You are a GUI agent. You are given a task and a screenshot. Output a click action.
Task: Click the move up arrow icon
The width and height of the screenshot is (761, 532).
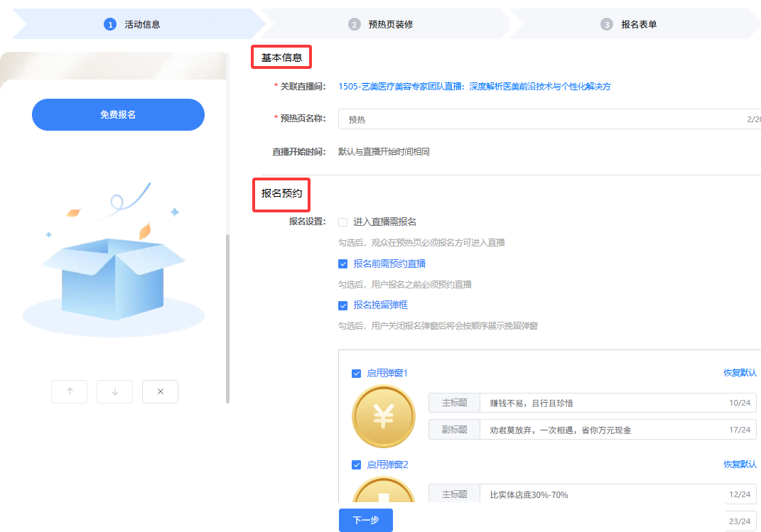click(70, 391)
